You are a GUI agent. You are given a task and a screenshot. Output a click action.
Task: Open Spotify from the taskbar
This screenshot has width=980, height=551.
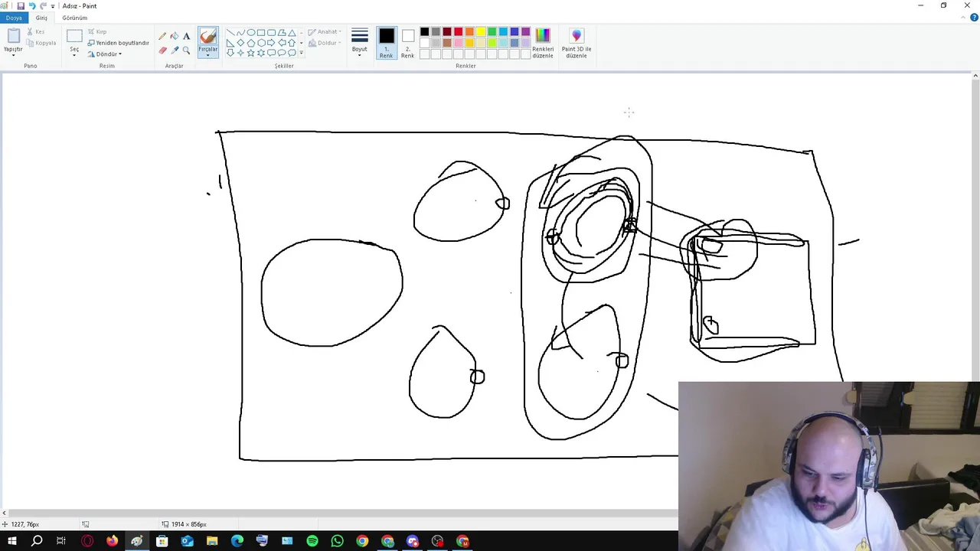click(312, 541)
